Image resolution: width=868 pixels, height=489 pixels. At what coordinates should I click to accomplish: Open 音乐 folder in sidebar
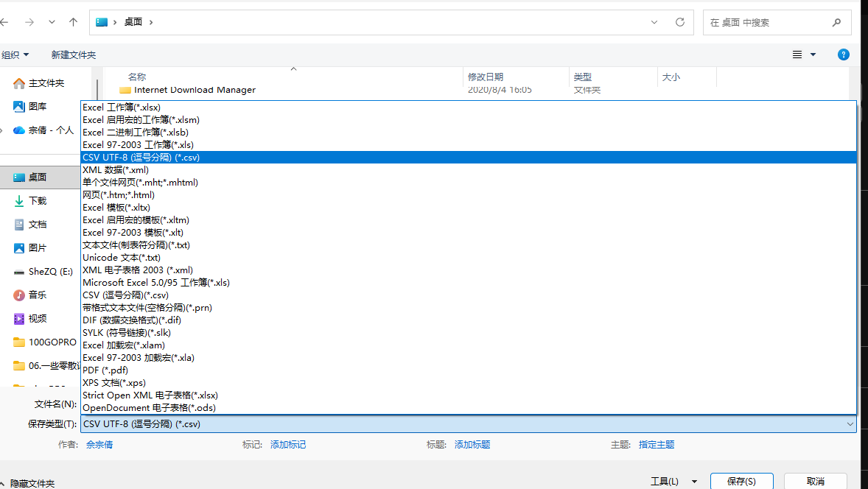pyautogui.click(x=30, y=295)
